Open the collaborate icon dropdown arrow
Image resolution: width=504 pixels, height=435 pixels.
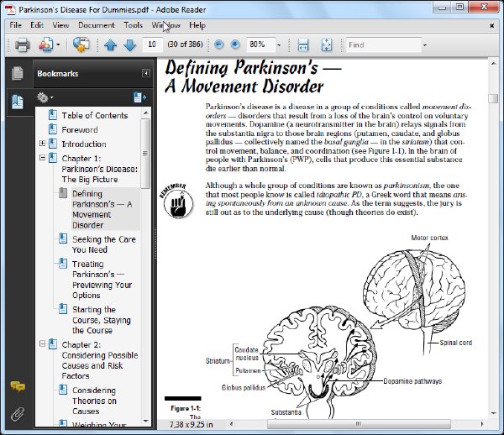(x=58, y=45)
